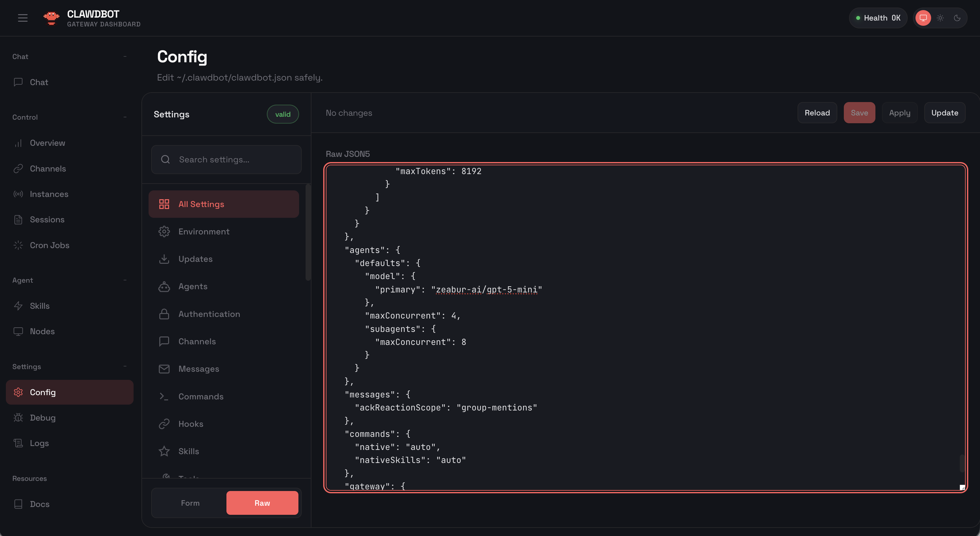Open the Chat page speech-bubble icon

click(x=18, y=82)
